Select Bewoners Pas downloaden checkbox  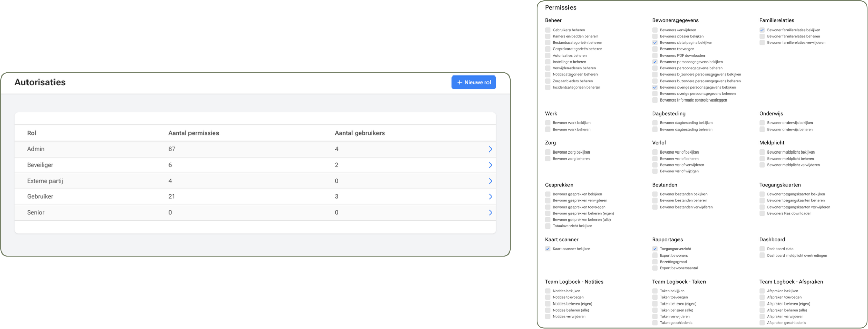coord(762,213)
